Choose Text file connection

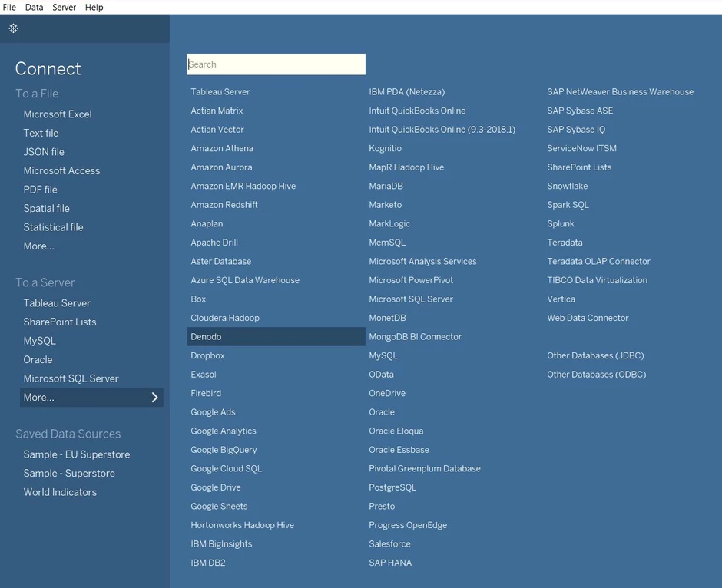click(41, 133)
